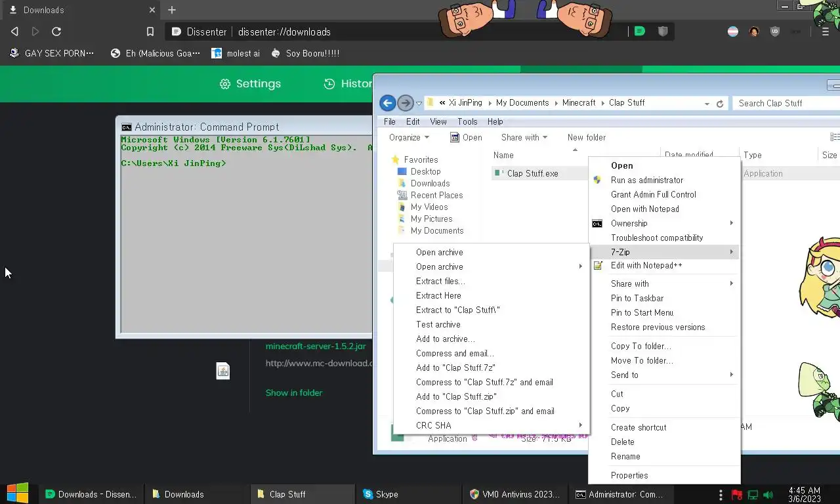840x504 pixels.
Task: Go back in the Dissenter browser
Action: click(x=15, y=31)
